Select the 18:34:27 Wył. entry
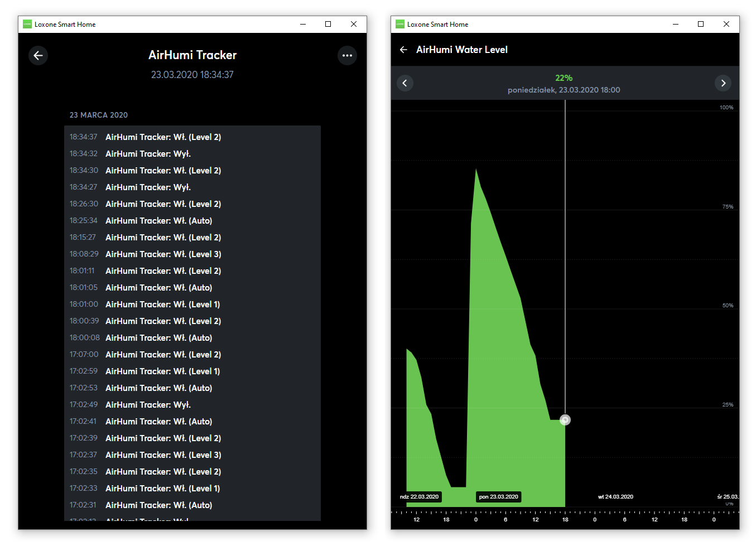 192,187
